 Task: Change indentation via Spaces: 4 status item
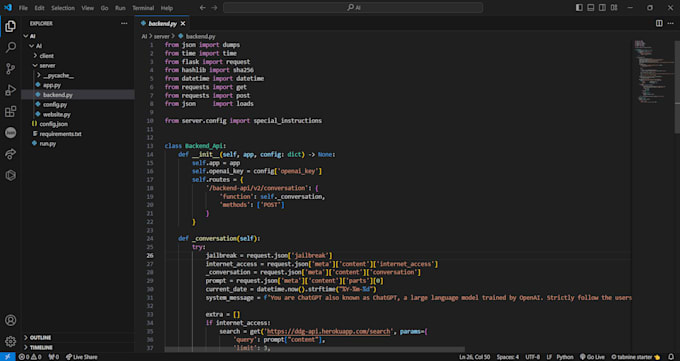tap(507, 357)
